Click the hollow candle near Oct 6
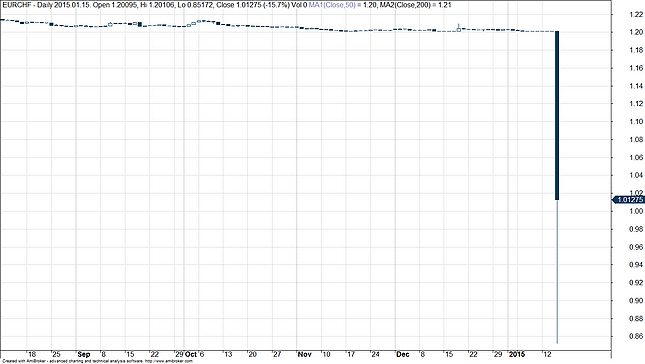Viewport: 645px width, 364px height. point(199,21)
